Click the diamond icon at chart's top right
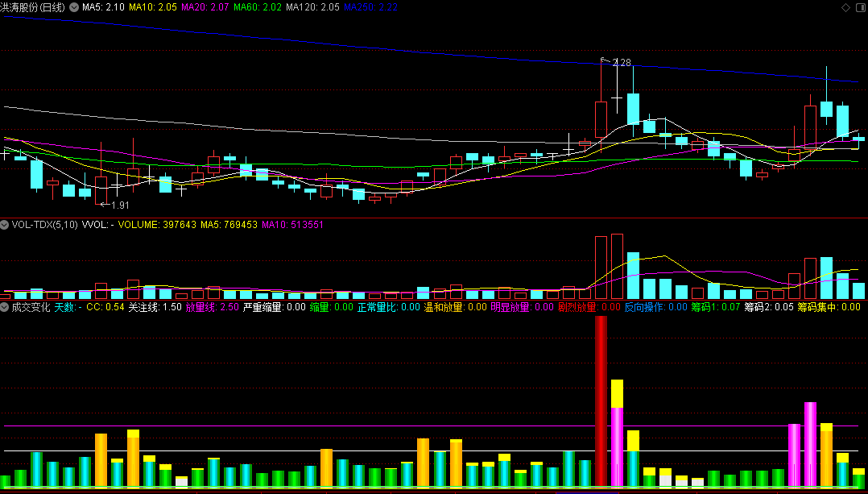Viewport: 868px width, 494px height. [845, 7]
